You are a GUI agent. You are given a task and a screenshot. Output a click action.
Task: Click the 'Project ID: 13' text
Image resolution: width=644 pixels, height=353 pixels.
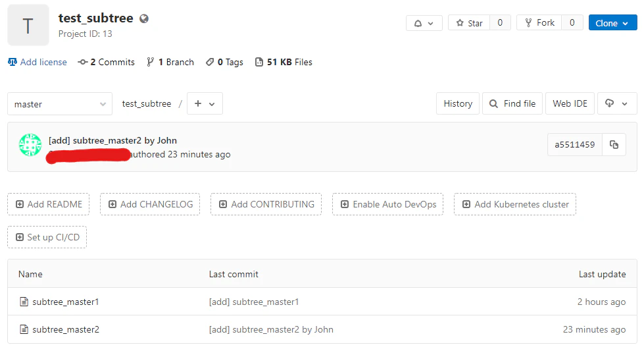point(85,34)
